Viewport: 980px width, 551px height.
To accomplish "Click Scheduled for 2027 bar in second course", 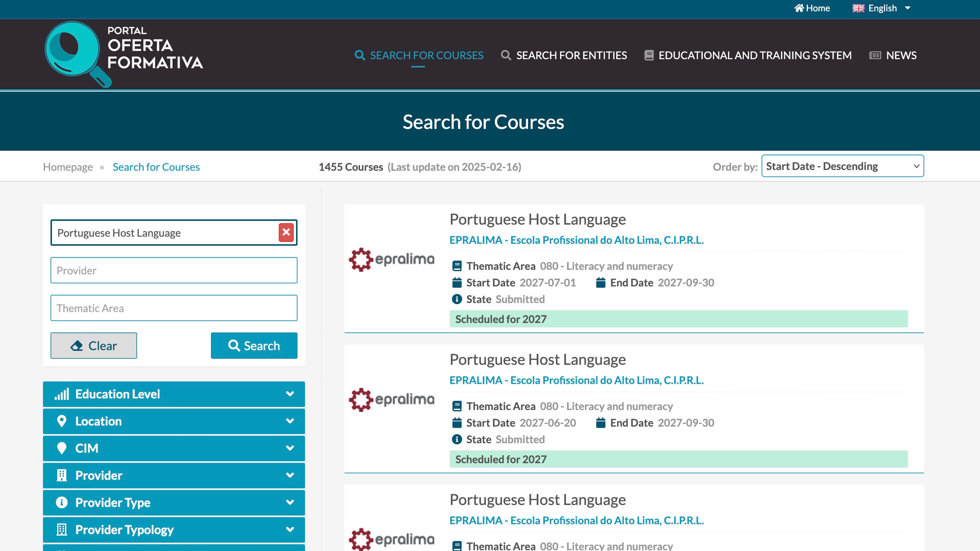I will coord(679,459).
